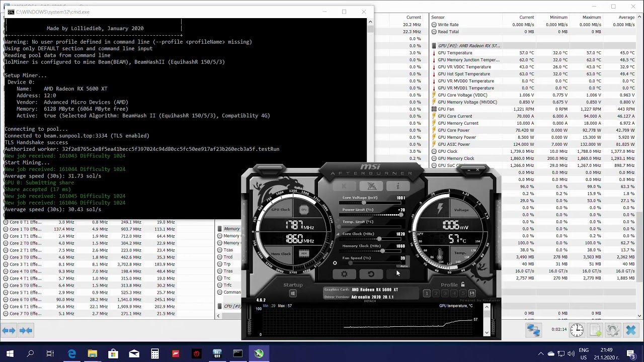
Task: Select Afterburner profile slot 2
Action: pyautogui.click(x=436, y=294)
